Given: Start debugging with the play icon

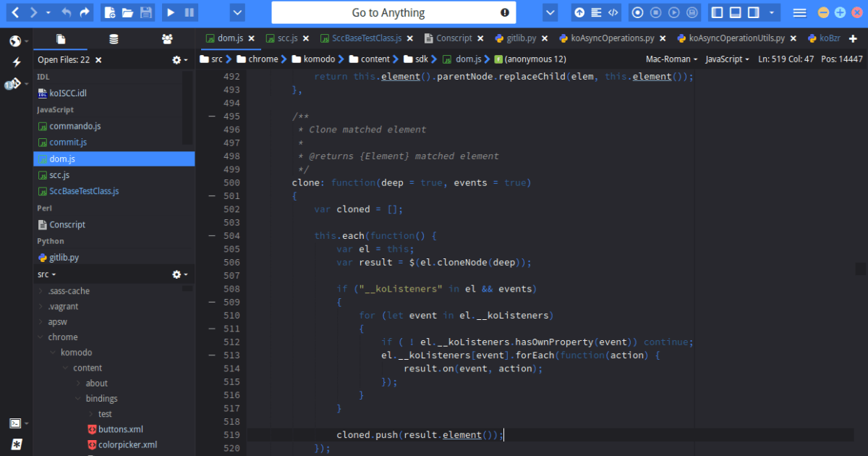Looking at the screenshot, I should (171, 12).
